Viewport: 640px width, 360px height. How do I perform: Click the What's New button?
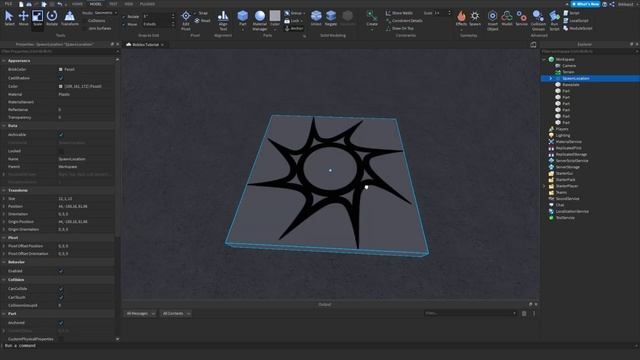coord(585,4)
